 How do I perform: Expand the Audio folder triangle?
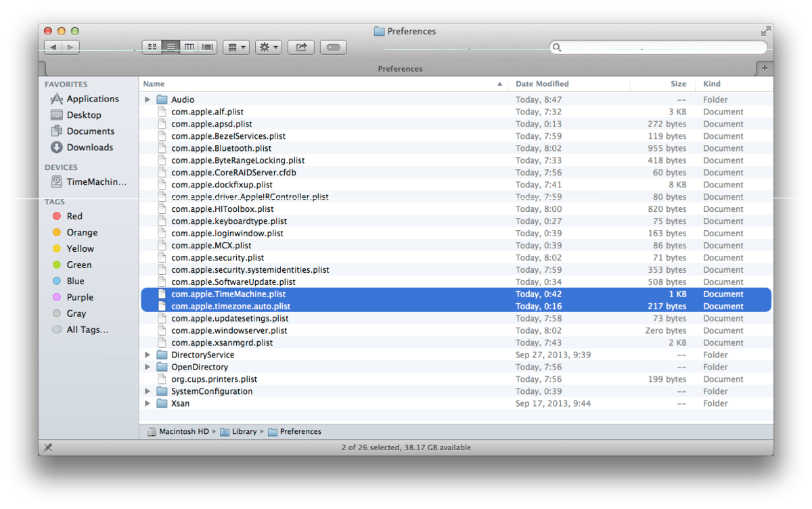point(148,99)
